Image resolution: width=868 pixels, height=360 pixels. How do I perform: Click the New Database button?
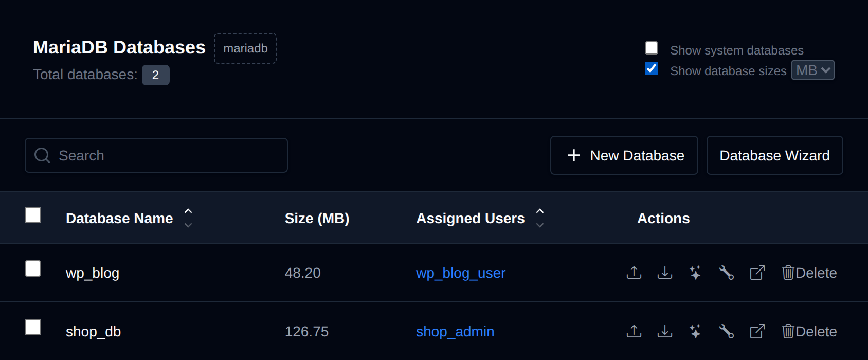point(624,155)
